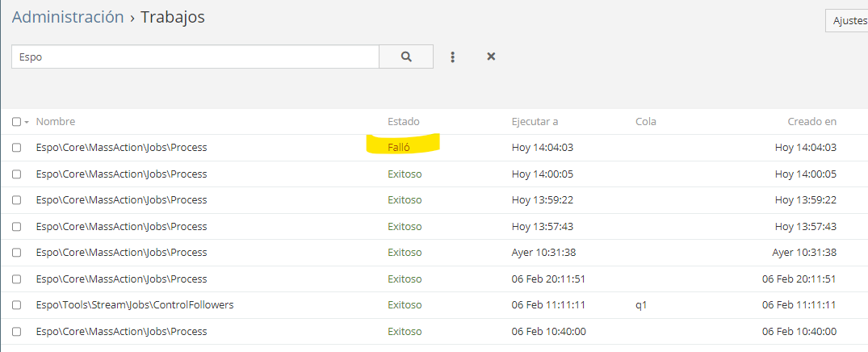Click the Cola column header

point(645,122)
